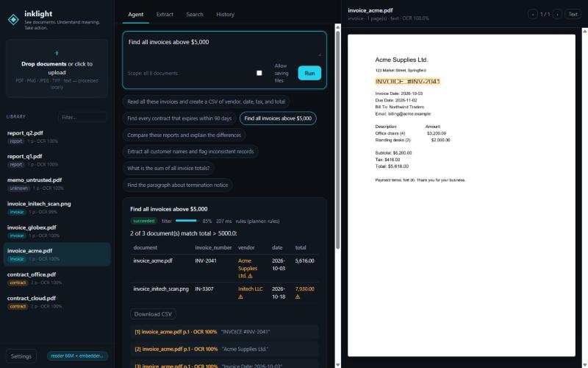Open citation [2] invoice_acme.pdf 'Acme Supplies Ltd.'
This screenshot has width=588, height=368.
click(x=224, y=349)
